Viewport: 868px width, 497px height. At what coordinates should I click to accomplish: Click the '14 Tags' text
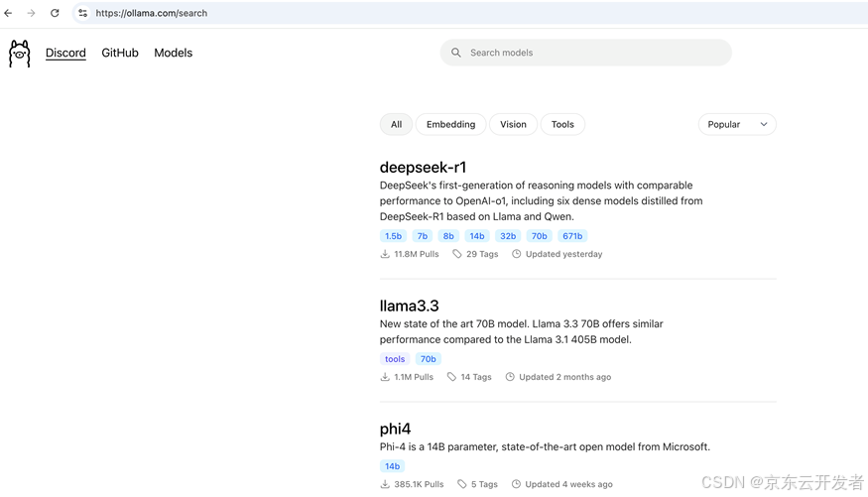(x=476, y=377)
